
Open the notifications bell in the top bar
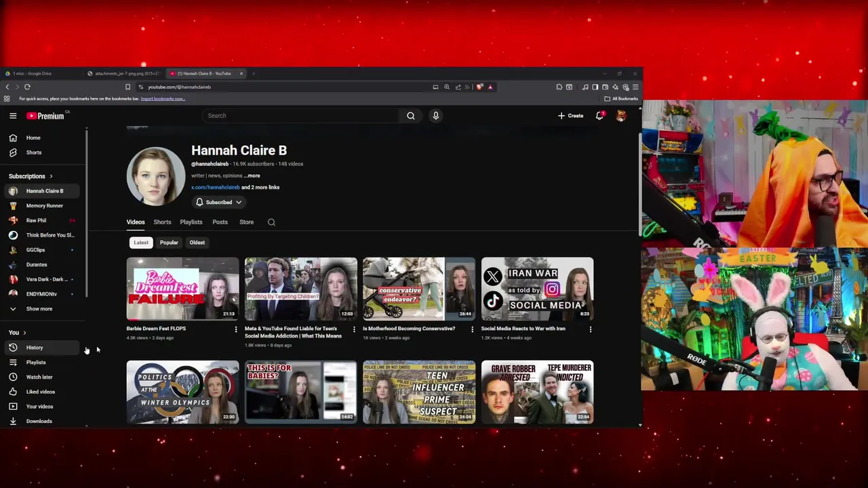599,116
